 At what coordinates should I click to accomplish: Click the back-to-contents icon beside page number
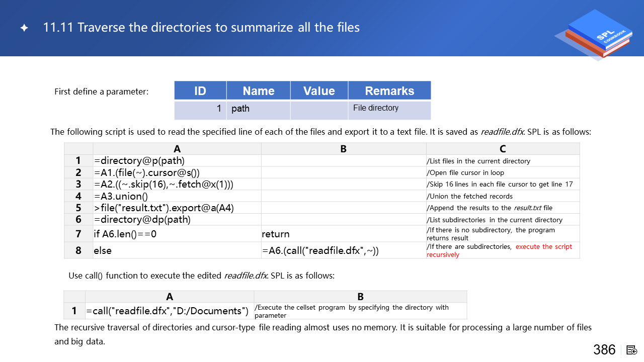pyautogui.click(x=632, y=350)
